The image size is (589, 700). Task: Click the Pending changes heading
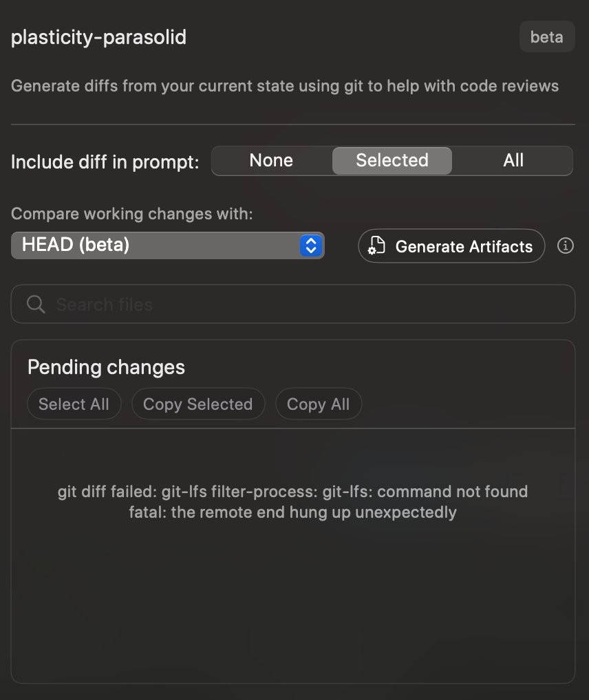[107, 367]
